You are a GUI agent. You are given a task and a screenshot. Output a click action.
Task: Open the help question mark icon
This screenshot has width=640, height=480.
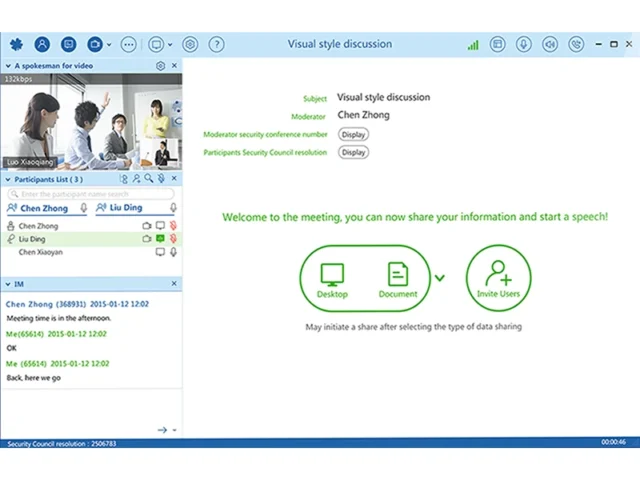click(x=216, y=44)
